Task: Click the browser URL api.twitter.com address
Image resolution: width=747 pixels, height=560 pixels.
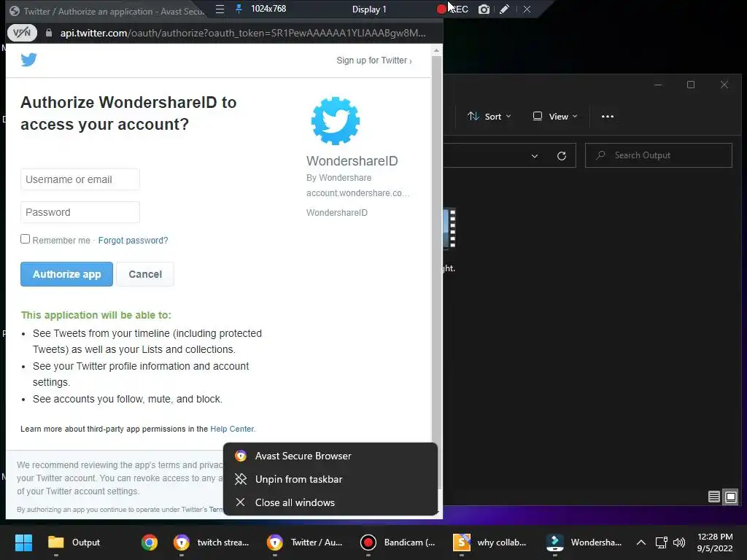Action: click(x=243, y=33)
